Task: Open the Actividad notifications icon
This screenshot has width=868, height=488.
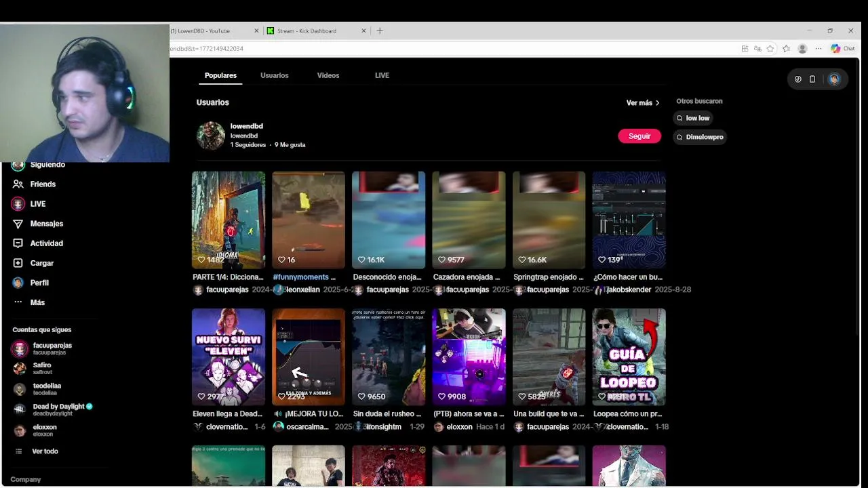Action: 18,243
